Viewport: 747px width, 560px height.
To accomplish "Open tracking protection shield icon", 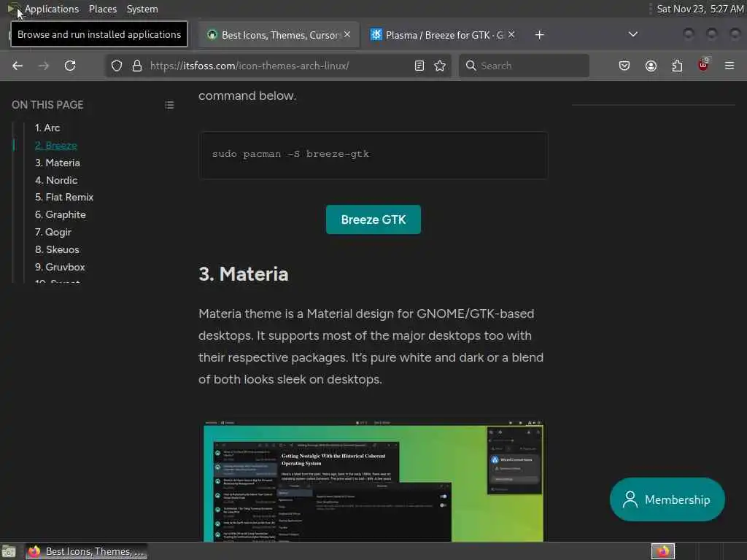I will pos(117,66).
